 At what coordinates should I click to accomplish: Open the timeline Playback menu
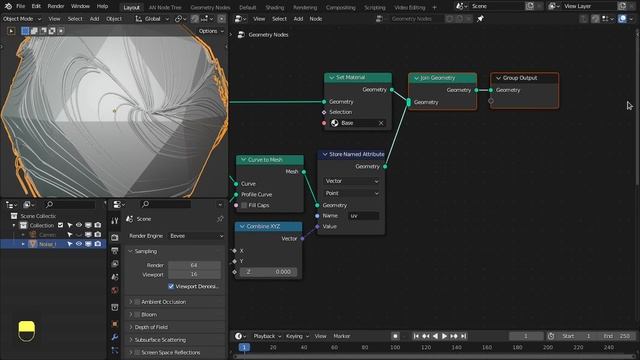pos(267,336)
